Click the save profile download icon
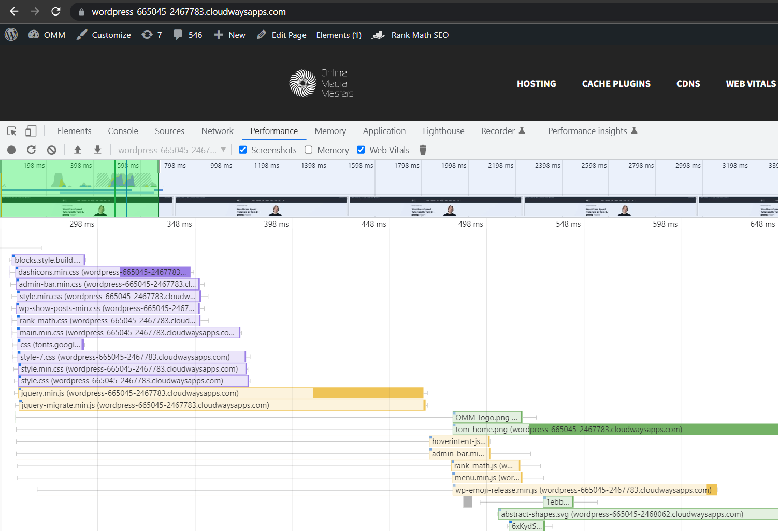This screenshot has width=778, height=532. click(x=97, y=150)
